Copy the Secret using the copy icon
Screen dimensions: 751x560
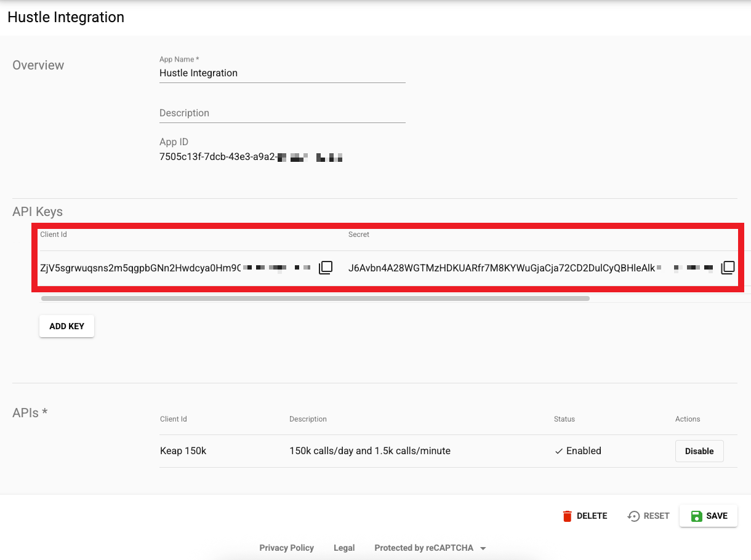tap(728, 267)
